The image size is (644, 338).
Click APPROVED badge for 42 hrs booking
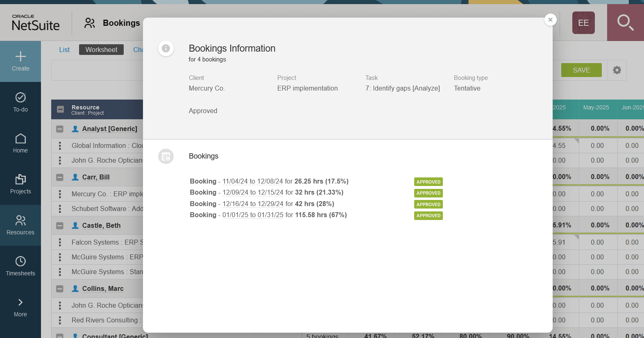coord(429,204)
